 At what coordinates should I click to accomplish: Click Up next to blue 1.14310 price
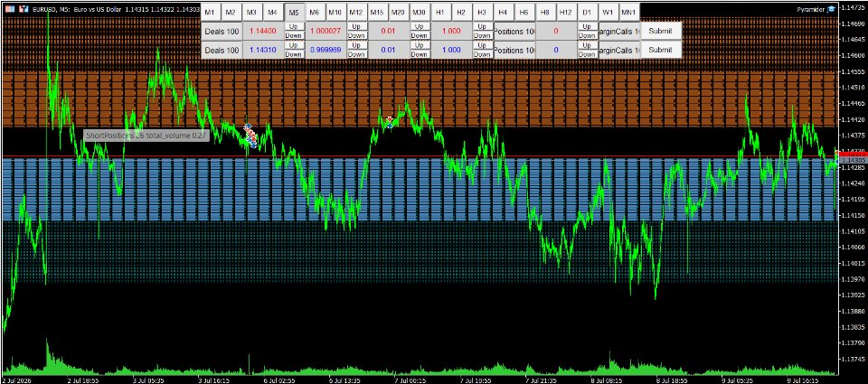pos(293,45)
